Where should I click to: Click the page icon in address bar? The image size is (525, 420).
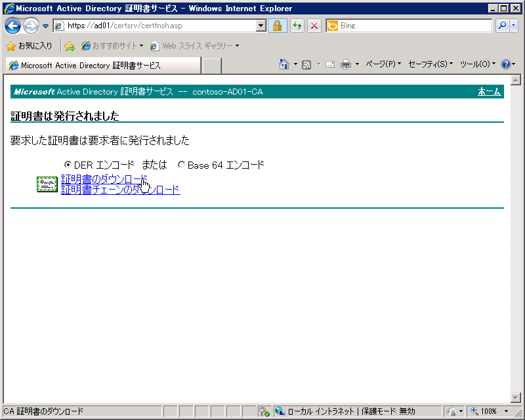coord(59,26)
